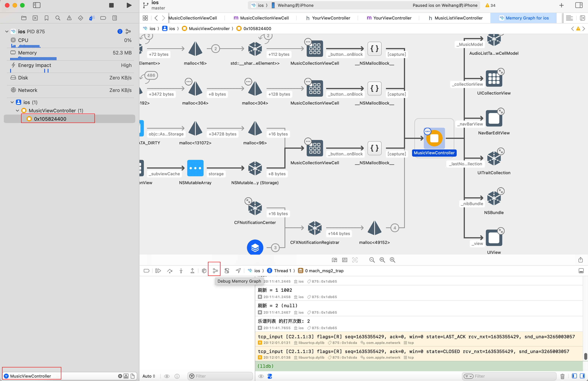Open the Bookmark navigator
This screenshot has width=588, height=381.
(47, 18)
